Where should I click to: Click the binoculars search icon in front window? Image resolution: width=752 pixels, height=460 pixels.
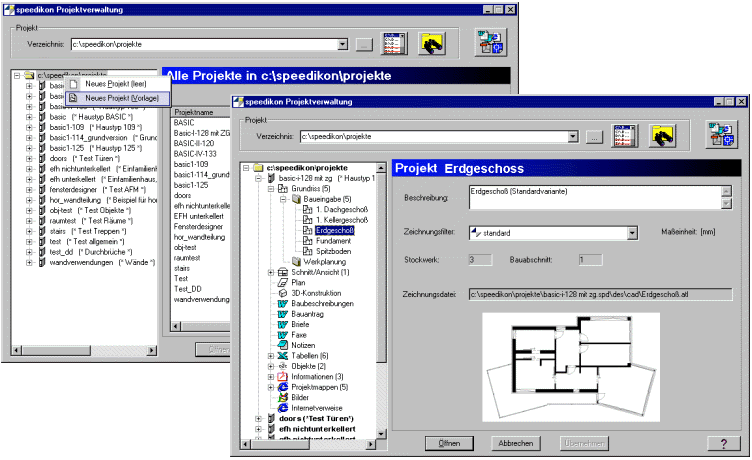663,136
